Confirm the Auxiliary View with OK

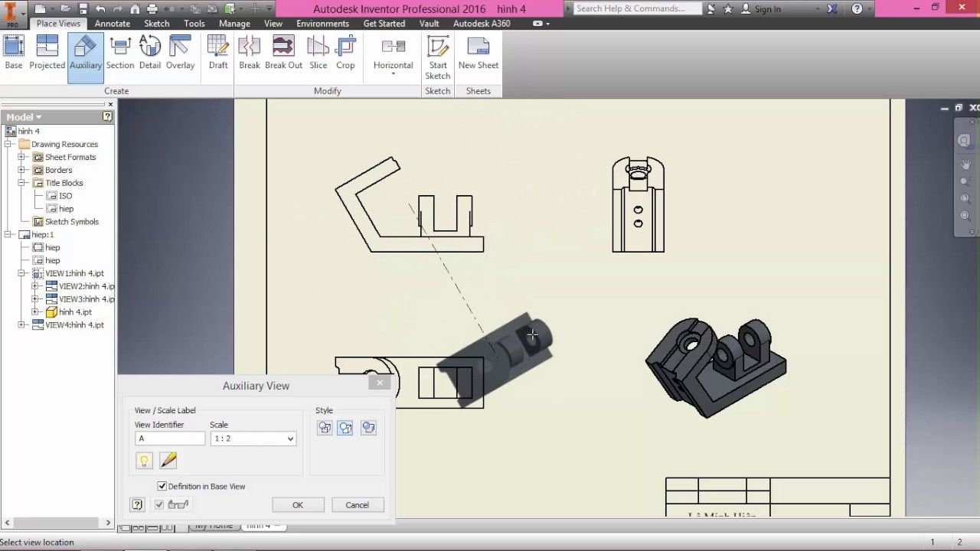click(x=298, y=504)
